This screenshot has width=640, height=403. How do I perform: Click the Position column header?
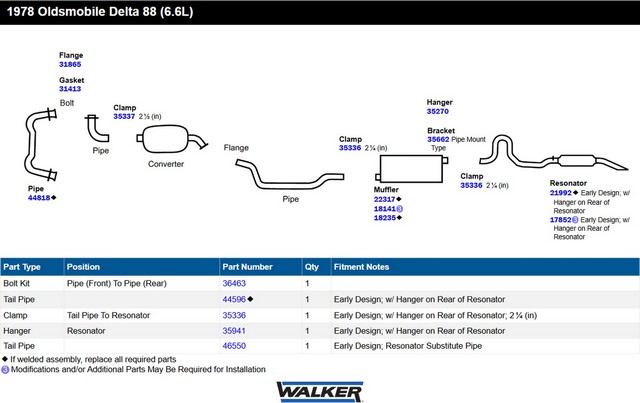point(141,267)
